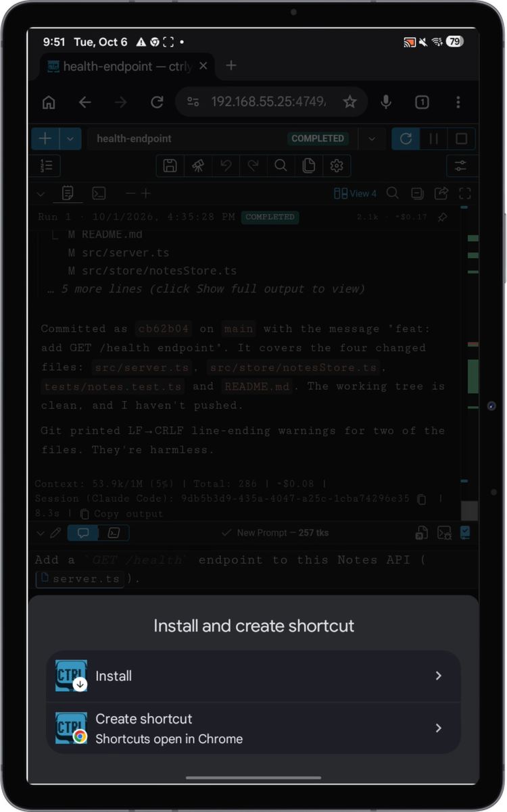
Task: Open settings with the gear icon
Action: click(337, 166)
